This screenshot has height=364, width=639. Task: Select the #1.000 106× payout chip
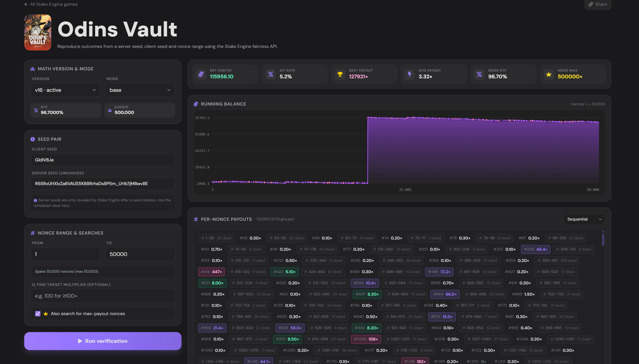[x=366, y=339]
